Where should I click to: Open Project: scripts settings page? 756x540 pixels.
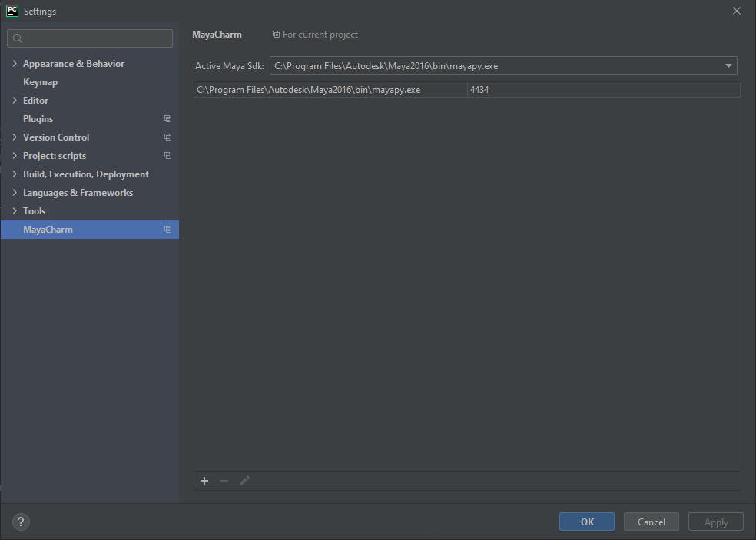coord(55,156)
